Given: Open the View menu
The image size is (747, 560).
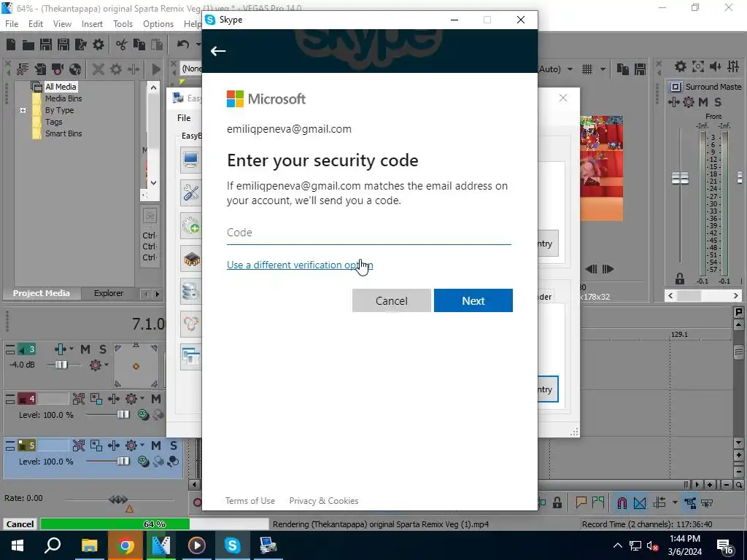Looking at the screenshot, I should (63, 24).
